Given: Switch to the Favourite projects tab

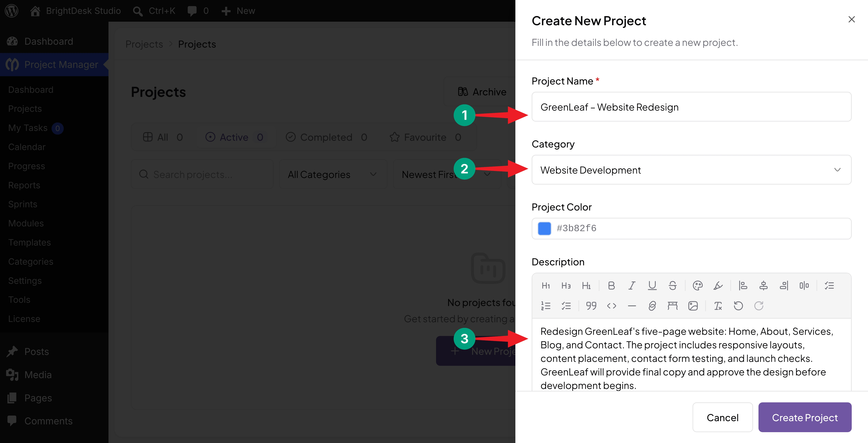Looking at the screenshot, I should pos(425,137).
